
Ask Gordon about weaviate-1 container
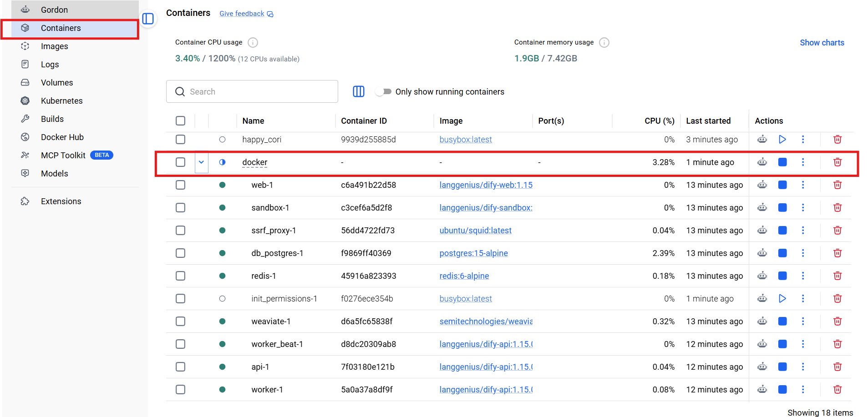(x=762, y=321)
